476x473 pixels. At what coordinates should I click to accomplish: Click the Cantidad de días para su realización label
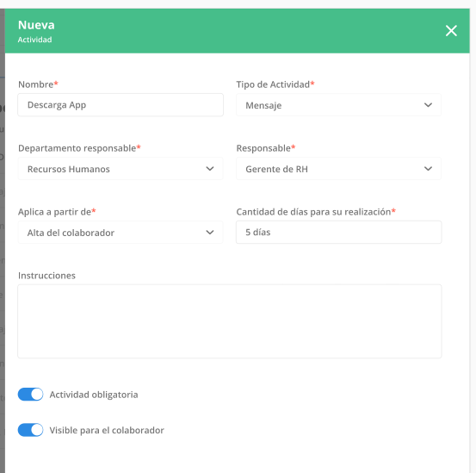(313, 212)
